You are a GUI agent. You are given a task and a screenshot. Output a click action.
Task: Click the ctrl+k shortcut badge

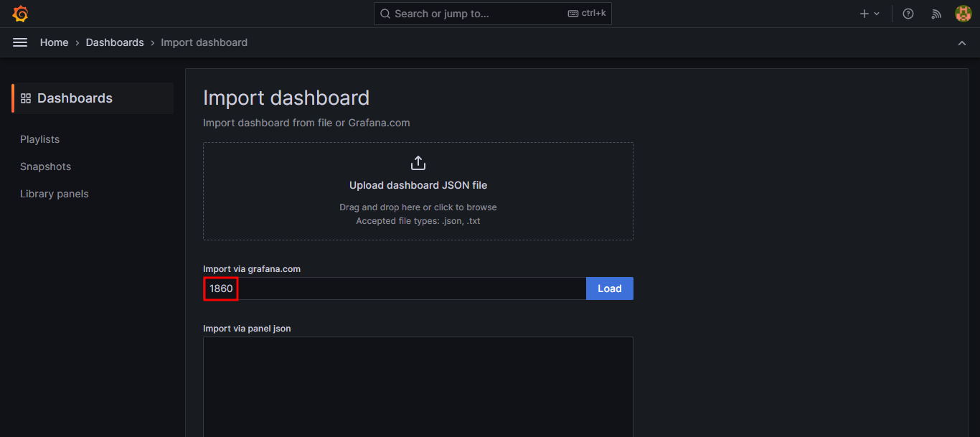587,13
